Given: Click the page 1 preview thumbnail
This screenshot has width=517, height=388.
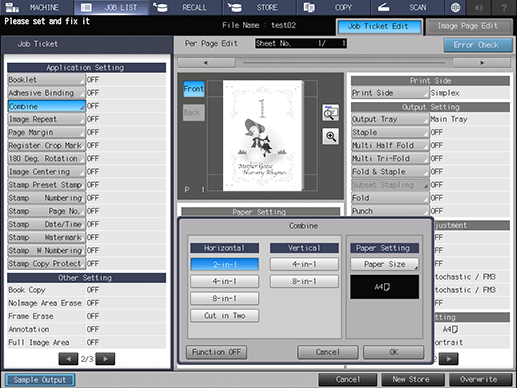Looking at the screenshot, I should (263, 135).
